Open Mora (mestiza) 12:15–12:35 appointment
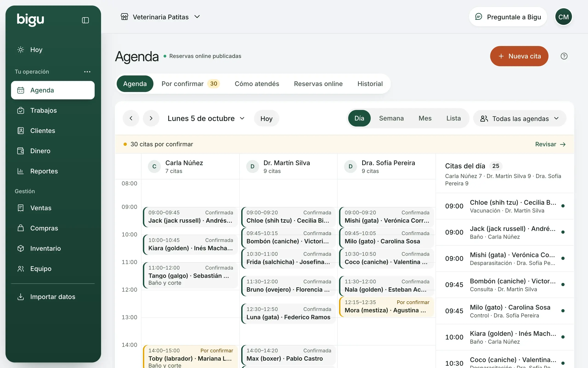 (x=387, y=307)
